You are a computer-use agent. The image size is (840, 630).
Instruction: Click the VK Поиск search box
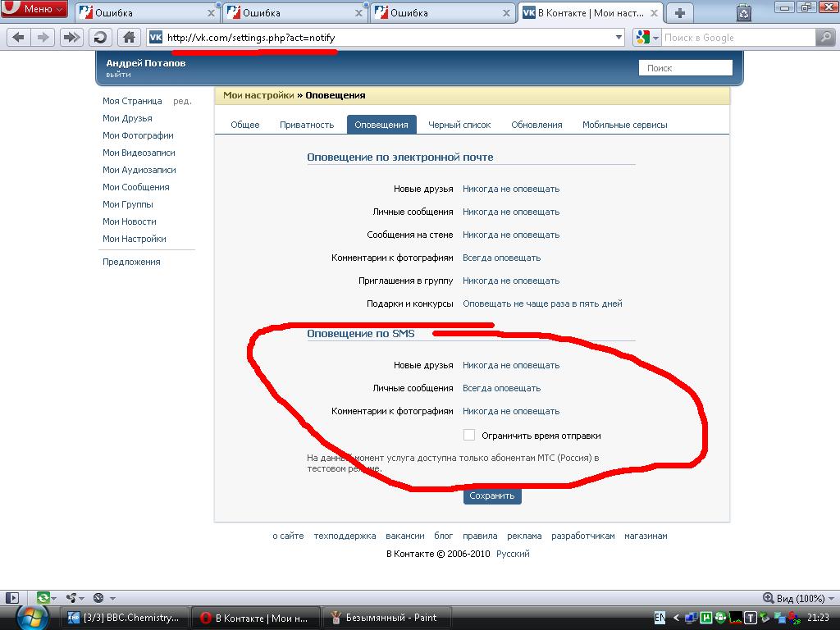[685, 68]
